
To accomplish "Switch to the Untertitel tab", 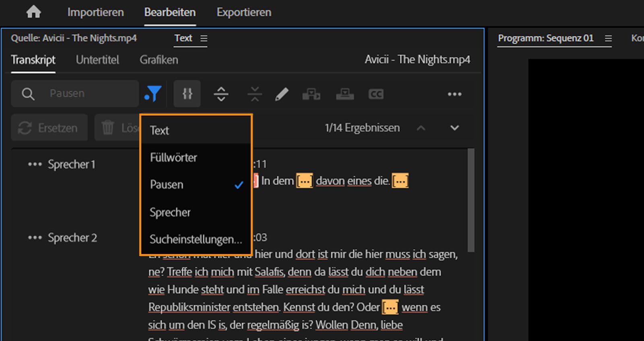I will [97, 60].
